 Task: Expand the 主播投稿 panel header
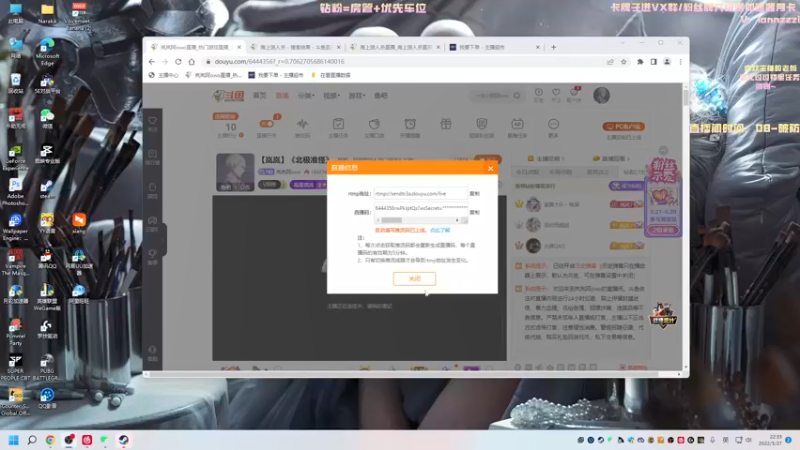[546, 159]
